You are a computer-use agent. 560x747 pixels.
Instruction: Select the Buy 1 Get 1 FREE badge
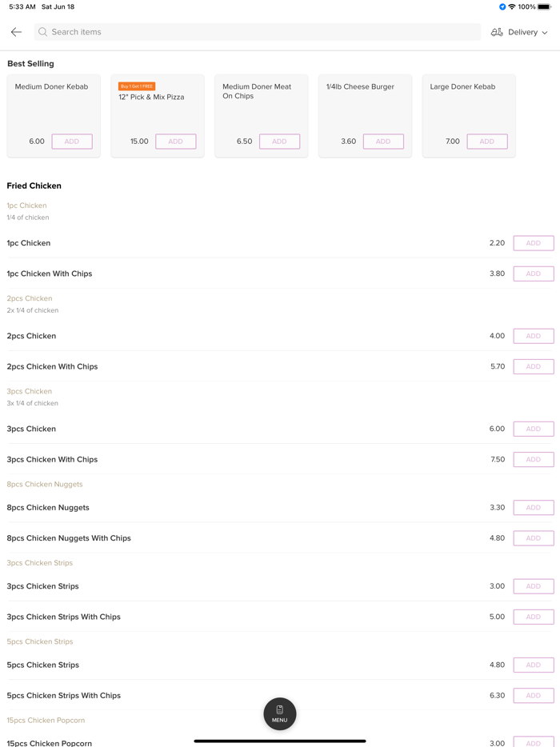click(137, 86)
